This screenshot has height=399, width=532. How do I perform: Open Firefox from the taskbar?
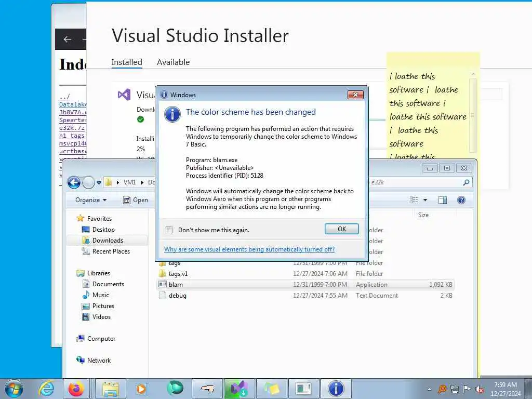[76, 389]
